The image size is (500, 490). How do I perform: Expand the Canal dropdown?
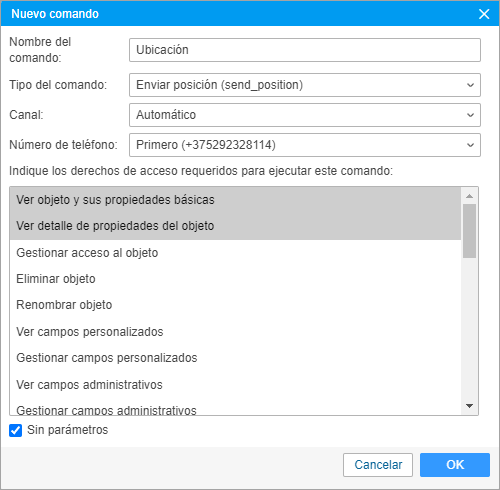click(x=305, y=115)
